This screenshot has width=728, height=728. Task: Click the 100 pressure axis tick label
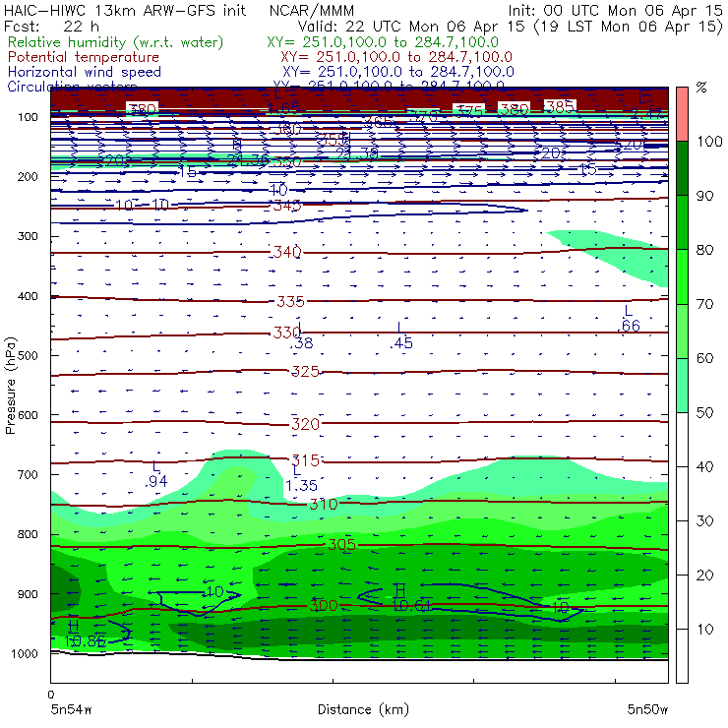click(29, 117)
